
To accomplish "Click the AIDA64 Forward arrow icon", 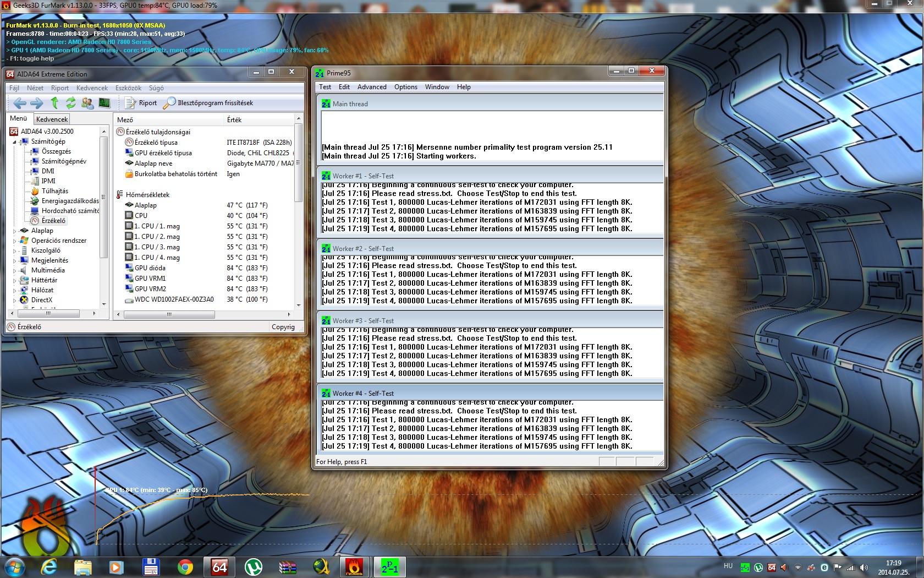I will (37, 103).
